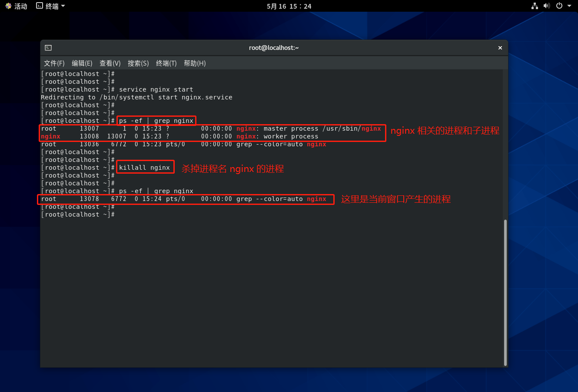Click the killall nginx command text
Image resolution: width=578 pixels, height=392 pixels.
pos(145,168)
